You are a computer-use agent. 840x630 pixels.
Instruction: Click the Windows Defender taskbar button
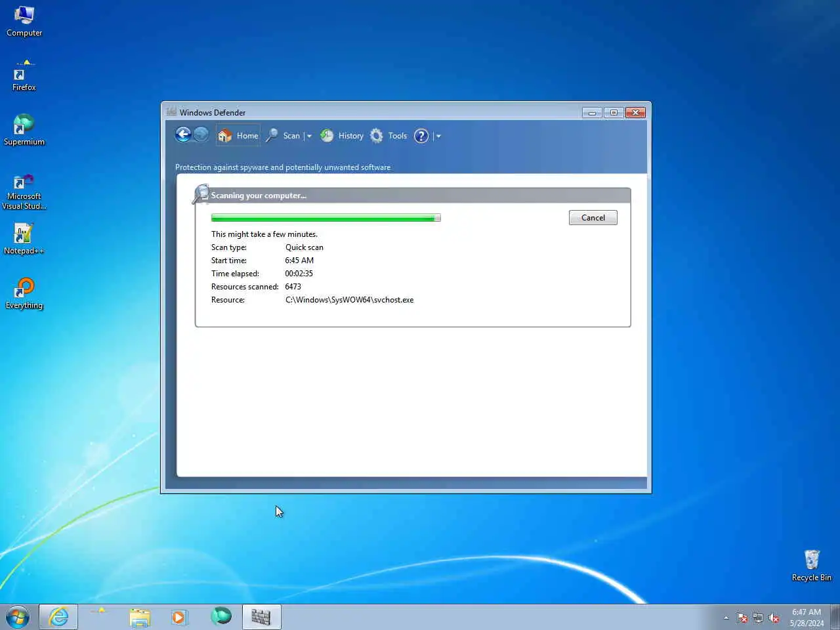click(261, 617)
